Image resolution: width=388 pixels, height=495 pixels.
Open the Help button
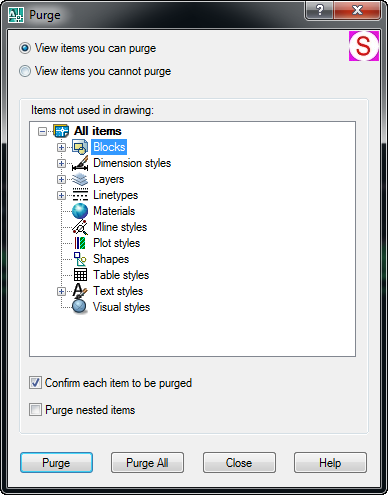(x=330, y=463)
